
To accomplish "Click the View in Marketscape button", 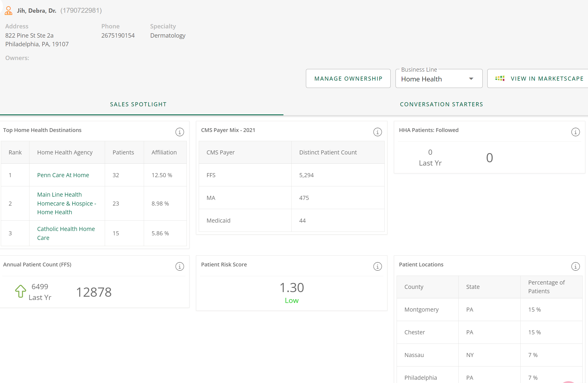I will click(x=547, y=78).
